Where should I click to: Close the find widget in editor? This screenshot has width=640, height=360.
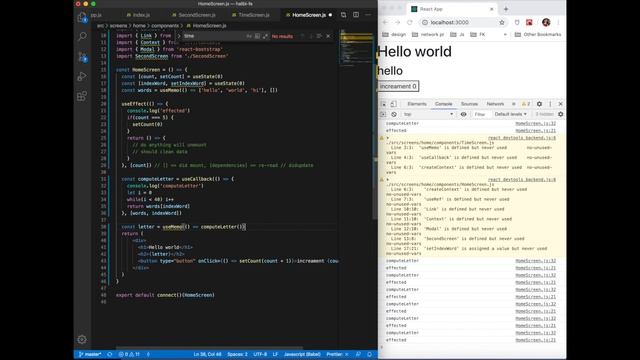(x=328, y=36)
